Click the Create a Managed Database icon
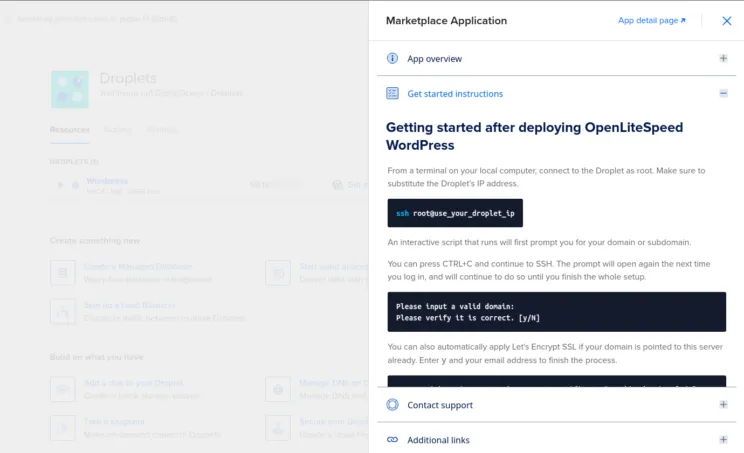This screenshot has height=453, width=744. [x=63, y=273]
